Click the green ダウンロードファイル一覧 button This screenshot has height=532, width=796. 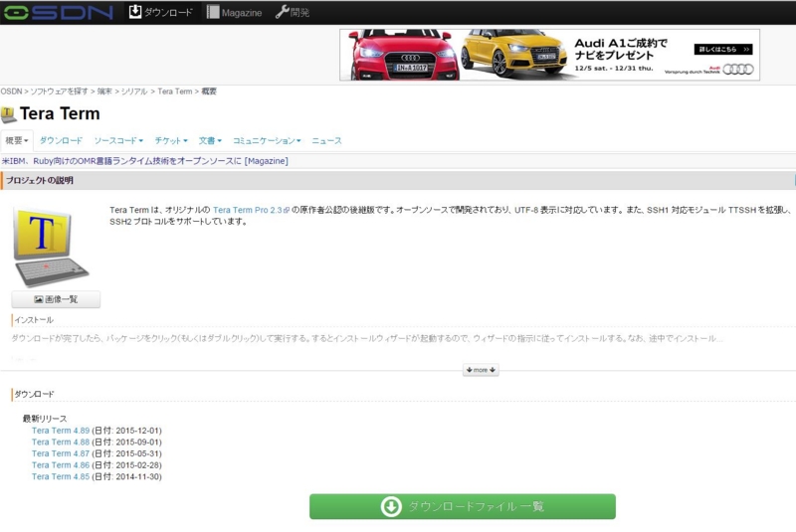463,506
